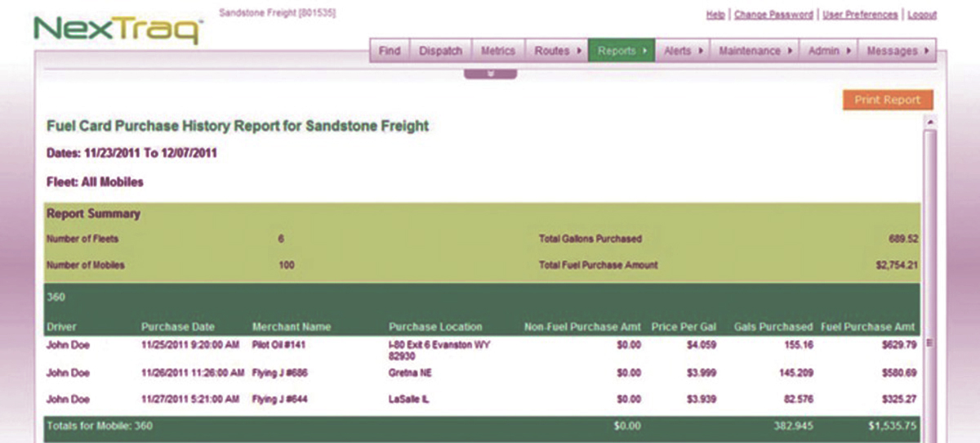Click the report title for Sandstone Freight
The height and width of the screenshot is (443, 980).
click(x=238, y=127)
